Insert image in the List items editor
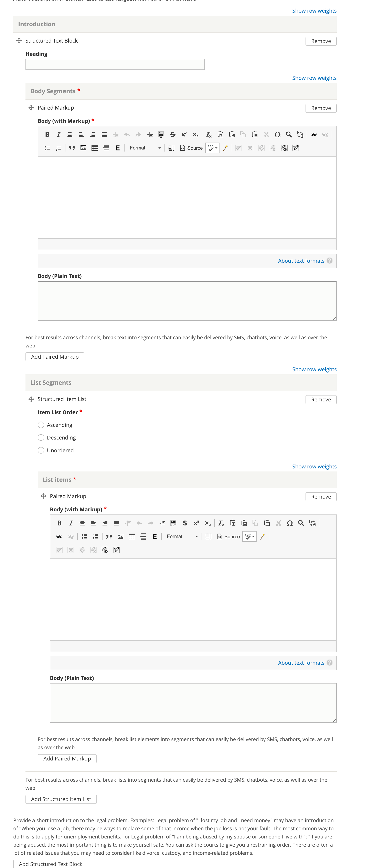The height and width of the screenshot is (868, 374). tap(120, 536)
